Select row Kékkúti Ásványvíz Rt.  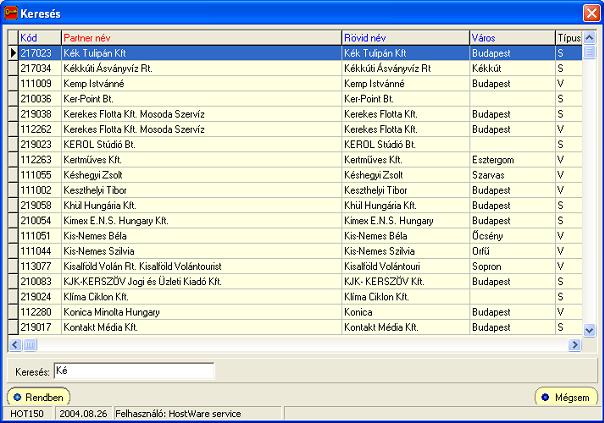[x=295, y=68]
